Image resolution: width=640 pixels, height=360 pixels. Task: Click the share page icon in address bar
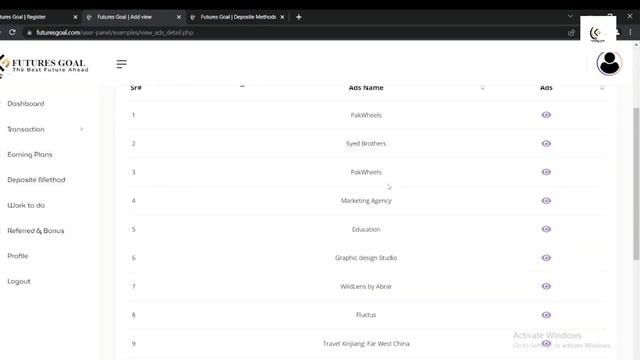571,33
